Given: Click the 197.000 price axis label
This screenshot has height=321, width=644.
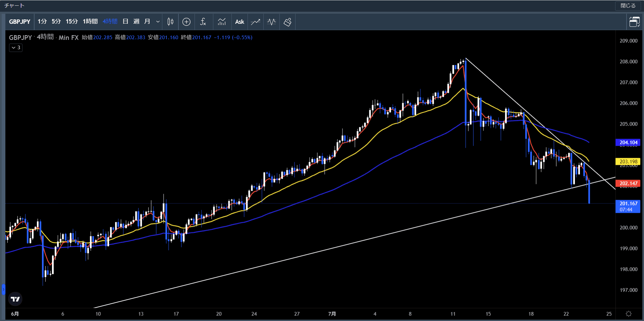Looking at the screenshot, I should point(628,290).
